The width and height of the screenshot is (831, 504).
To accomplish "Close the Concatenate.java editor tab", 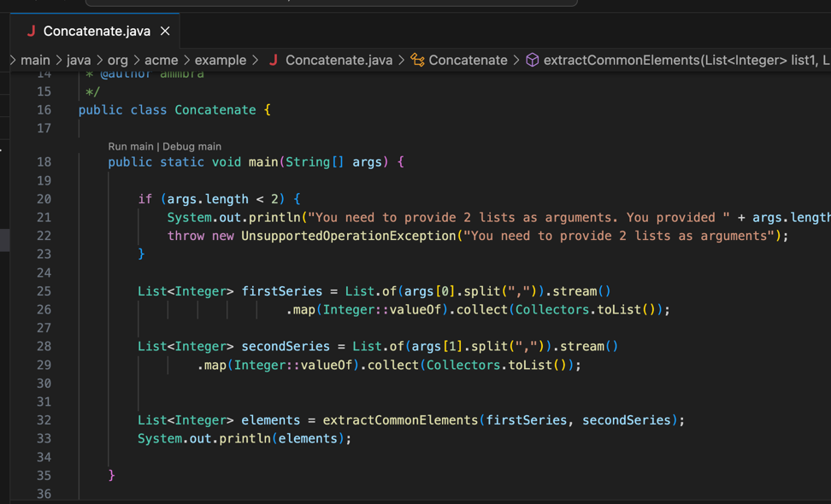I will click(x=165, y=31).
